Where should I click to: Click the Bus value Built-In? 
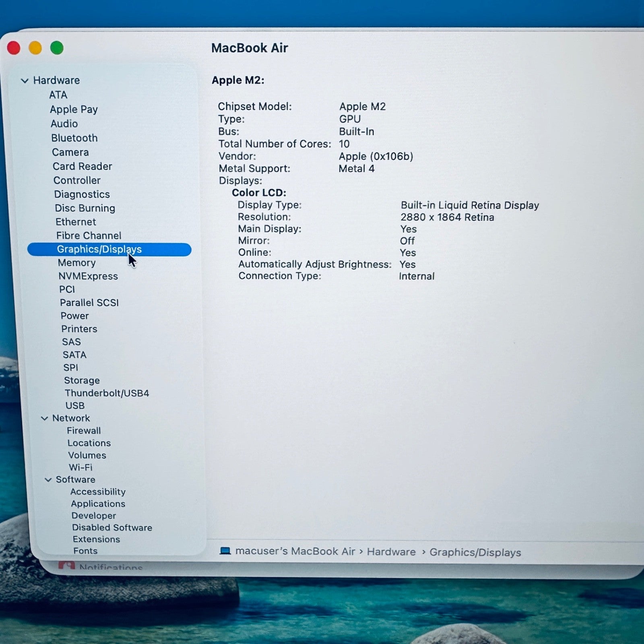coord(357,132)
